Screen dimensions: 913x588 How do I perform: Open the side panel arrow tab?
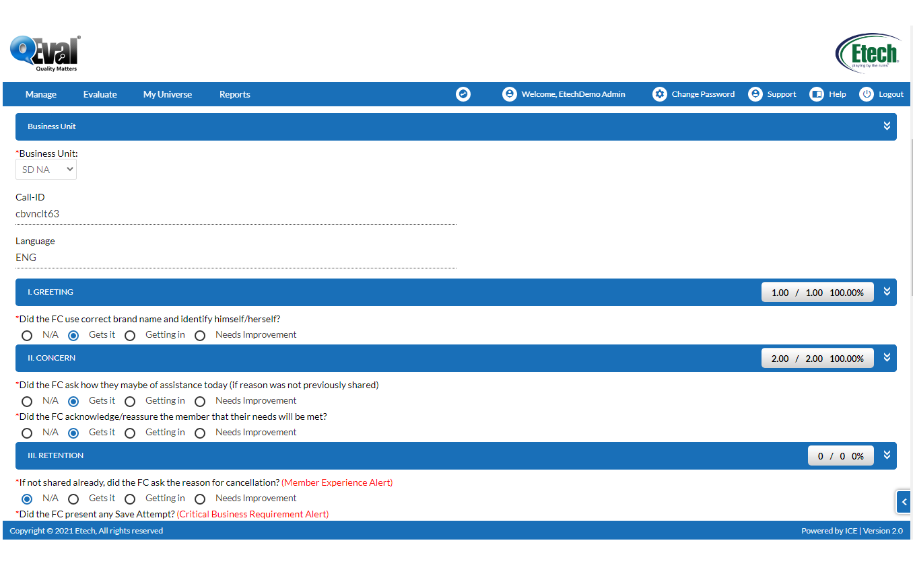coord(904,502)
